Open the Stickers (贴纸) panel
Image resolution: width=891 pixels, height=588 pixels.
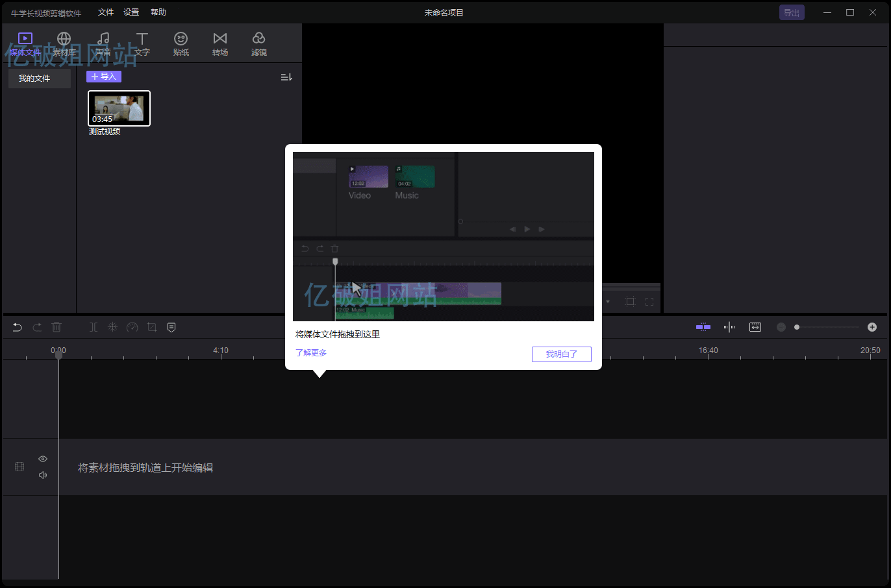pos(181,43)
